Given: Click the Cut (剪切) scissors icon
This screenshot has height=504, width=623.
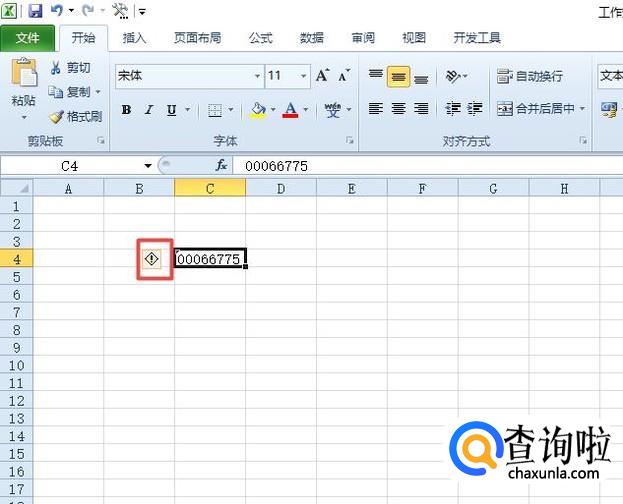Looking at the screenshot, I should pyautogui.click(x=57, y=68).
